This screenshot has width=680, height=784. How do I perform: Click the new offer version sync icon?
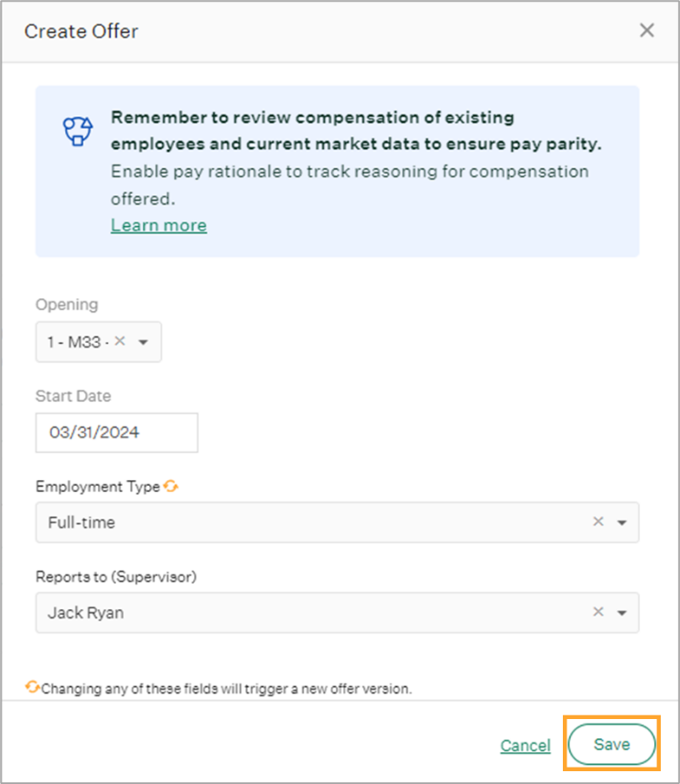click(33, 687)
